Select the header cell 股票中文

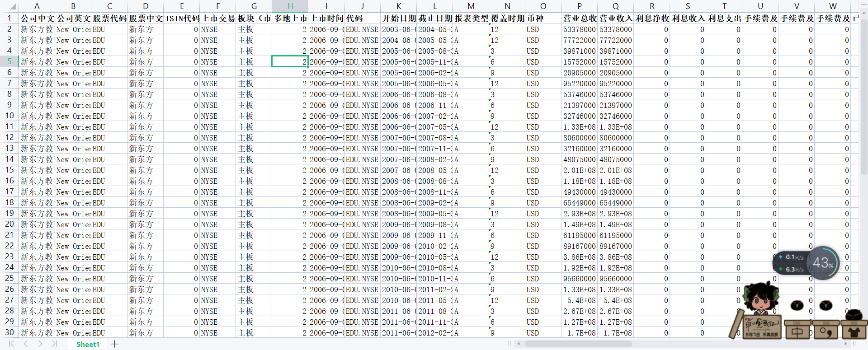[146, 18]
